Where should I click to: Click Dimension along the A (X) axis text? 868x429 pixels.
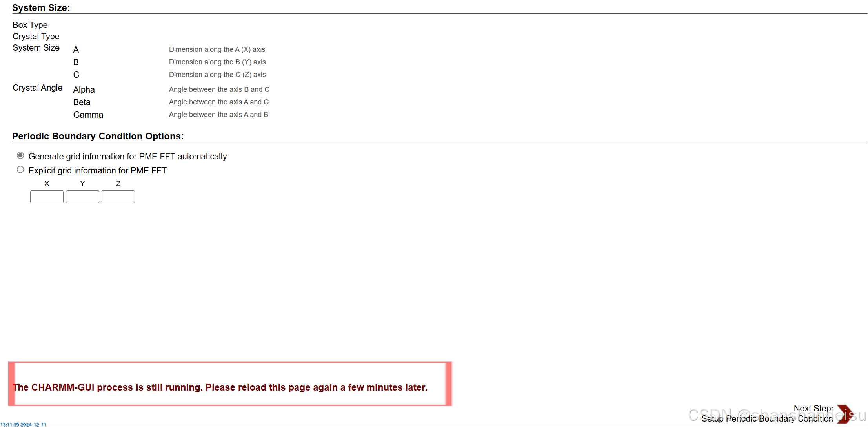pyautogui.click(x=217, y=49)
